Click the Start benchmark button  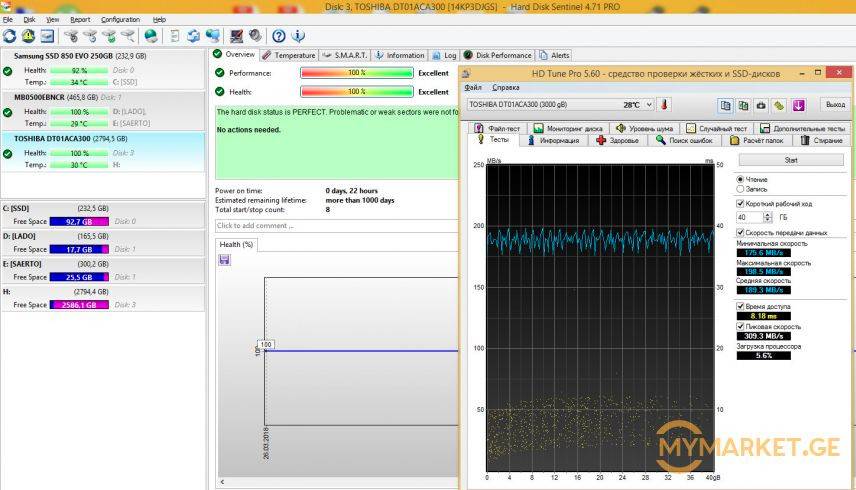coord(791,160)
